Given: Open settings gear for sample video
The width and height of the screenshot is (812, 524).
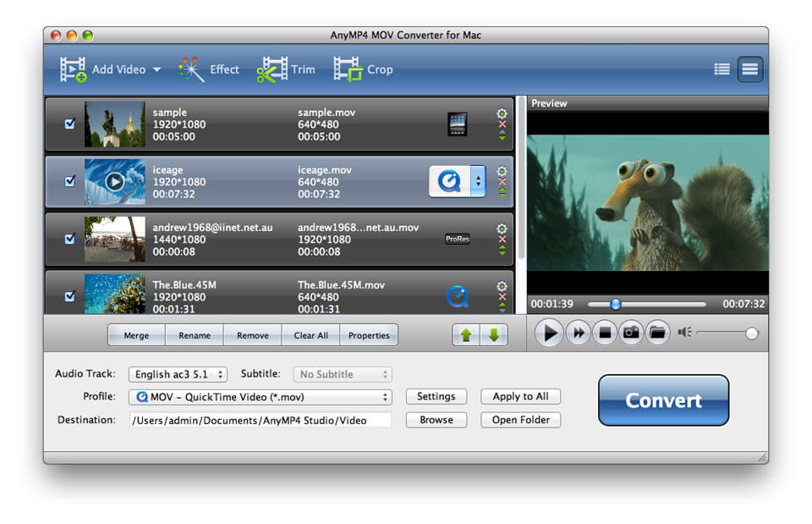Looking at the screenshot, I should [x=502, y=113].
